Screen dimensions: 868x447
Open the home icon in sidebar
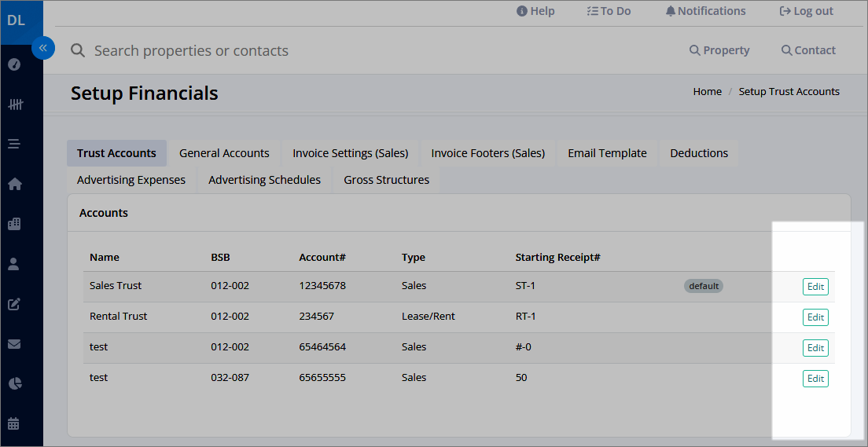click(x=14, y=185)
